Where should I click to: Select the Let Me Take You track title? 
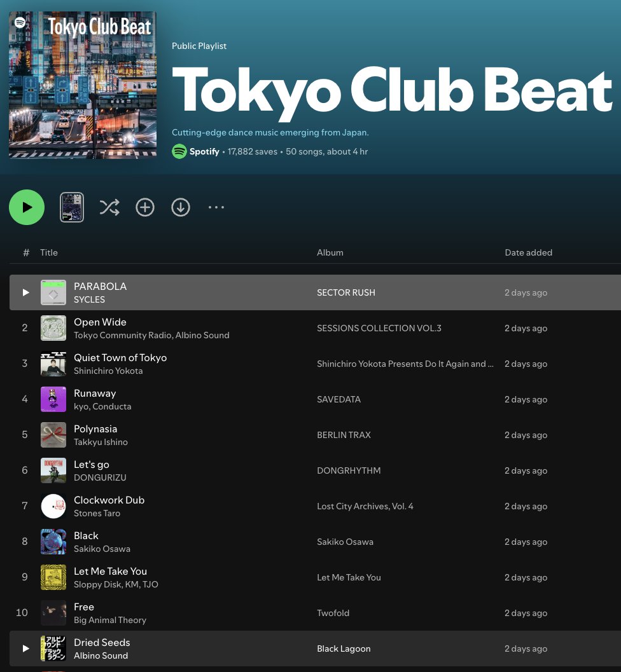[110, 571]
